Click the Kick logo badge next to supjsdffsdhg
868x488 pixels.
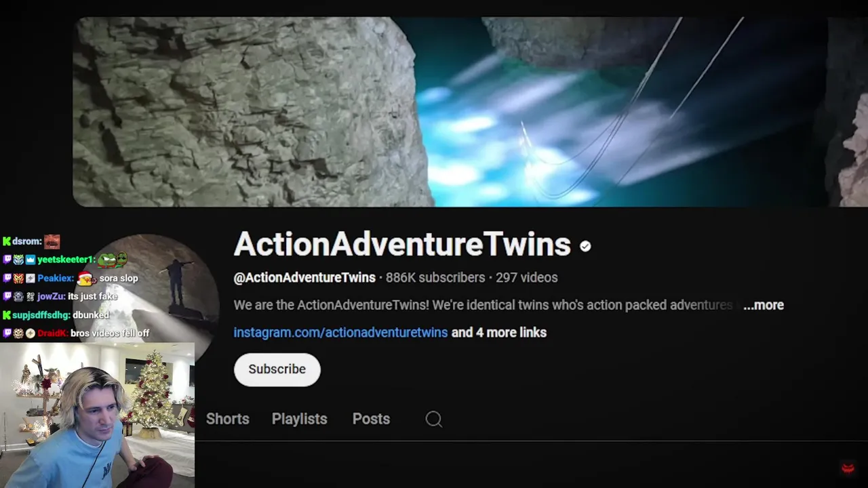(x=7, y=315)
